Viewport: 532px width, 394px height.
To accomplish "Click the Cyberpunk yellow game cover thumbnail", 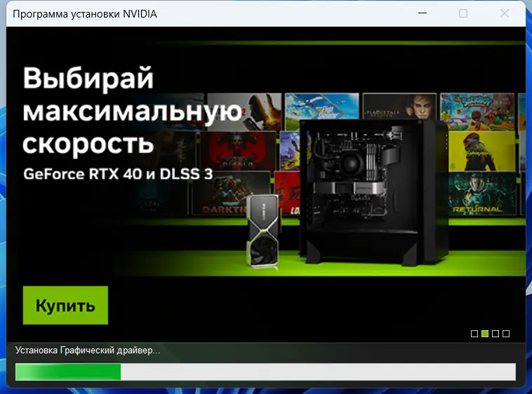I will coord(481,151).
